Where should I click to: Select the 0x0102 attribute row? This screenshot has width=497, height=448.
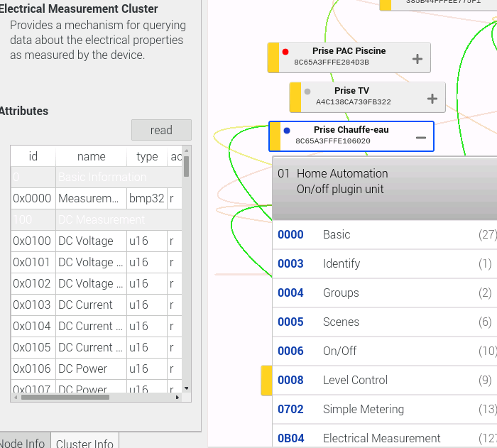[97, 284]
